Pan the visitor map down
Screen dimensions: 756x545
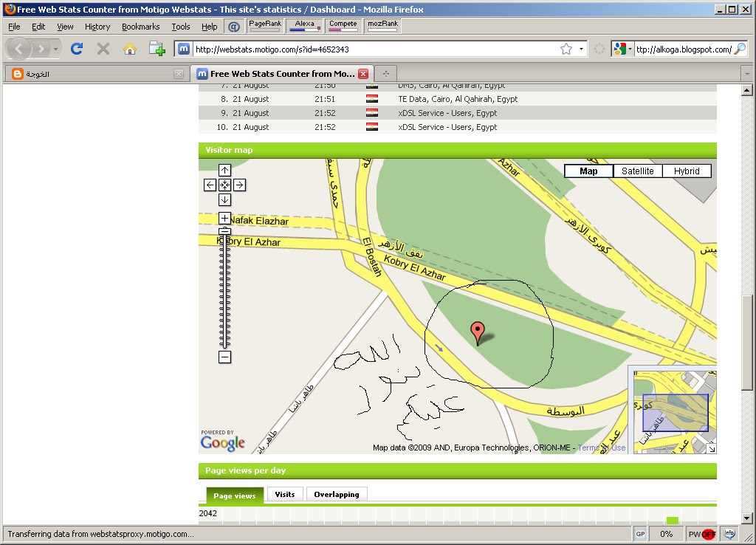click(224, 199)
